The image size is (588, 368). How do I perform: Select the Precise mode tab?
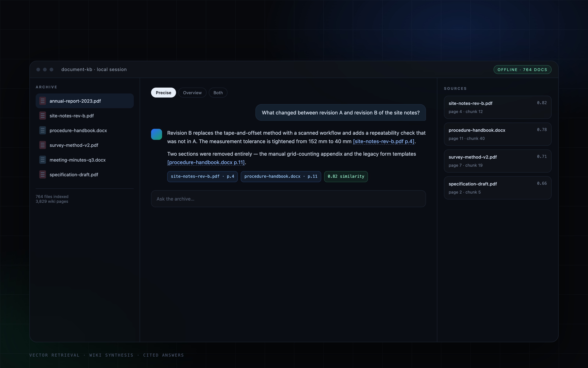pyautogui.click(x=164, y=93)
